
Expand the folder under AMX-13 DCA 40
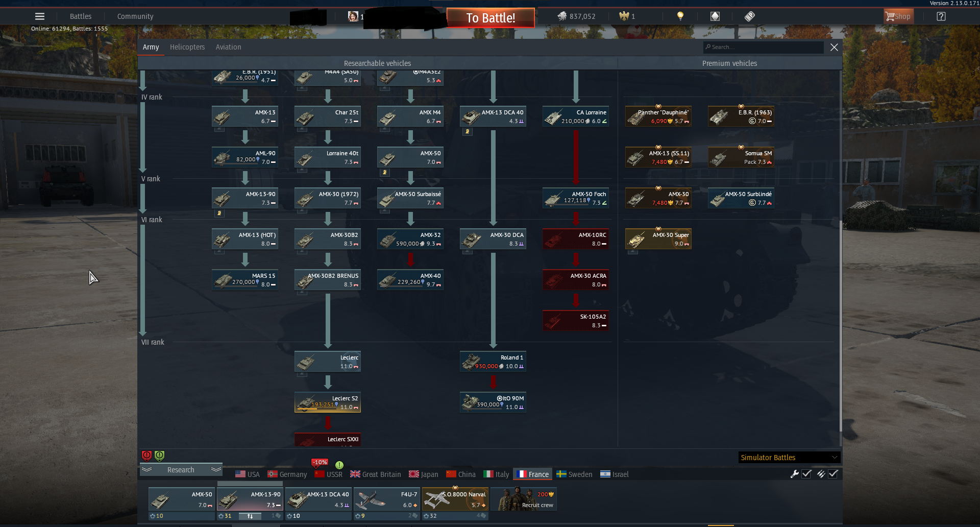click(x=467, y=132)
